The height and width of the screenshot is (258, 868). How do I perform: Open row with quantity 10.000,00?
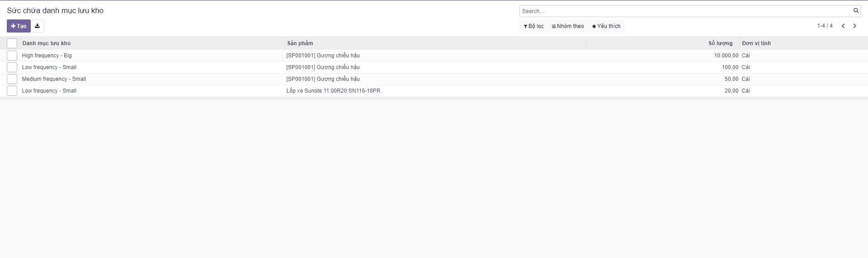tap(726, 56)
